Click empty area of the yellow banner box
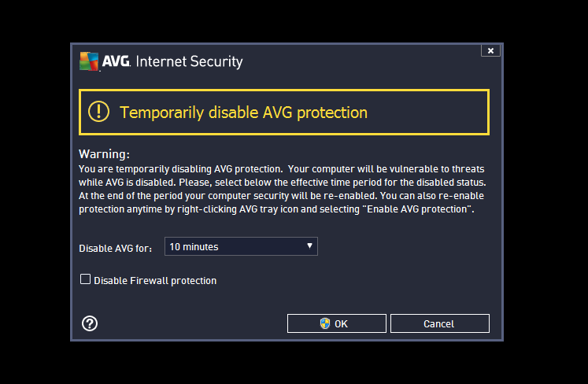Image resolution: width=588 pixels, height=384 pixels. [427, 112]
